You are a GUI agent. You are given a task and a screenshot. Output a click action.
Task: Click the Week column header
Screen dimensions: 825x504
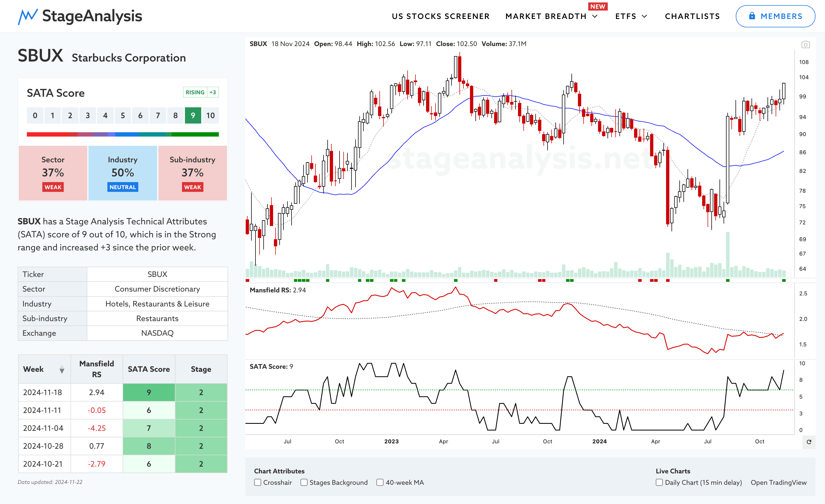coord(44,369)
